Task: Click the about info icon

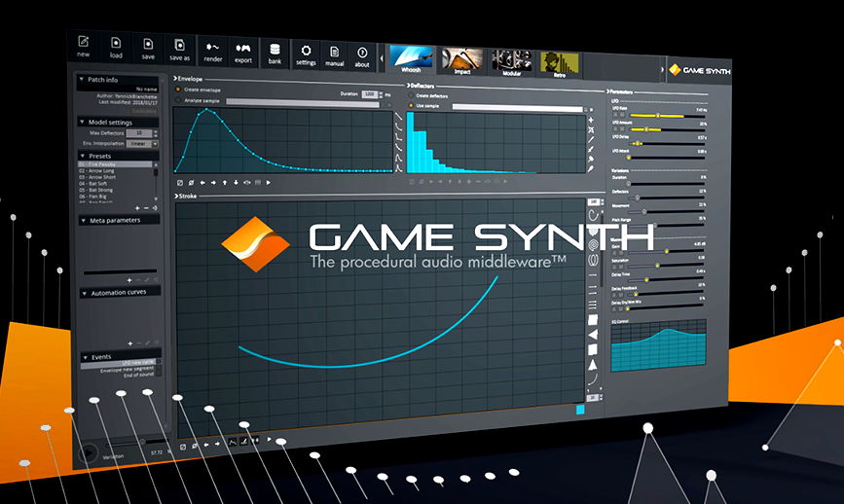Action: click(362, 53)
